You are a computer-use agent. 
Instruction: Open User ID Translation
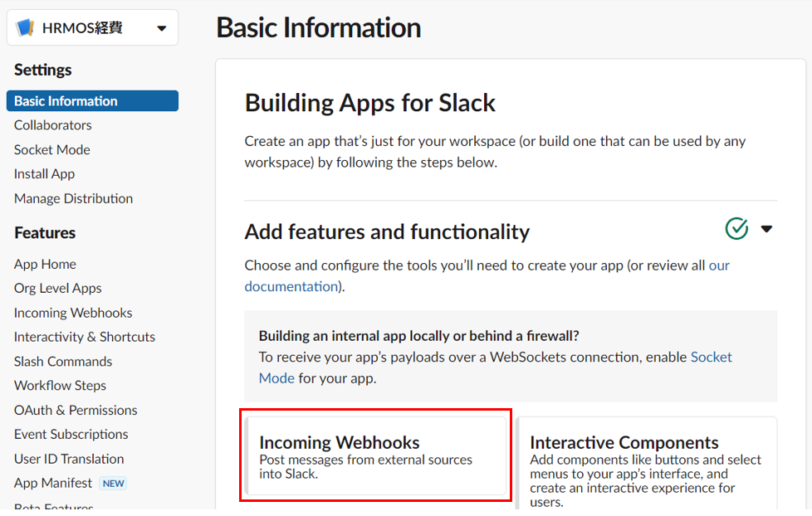coord(69,459)
